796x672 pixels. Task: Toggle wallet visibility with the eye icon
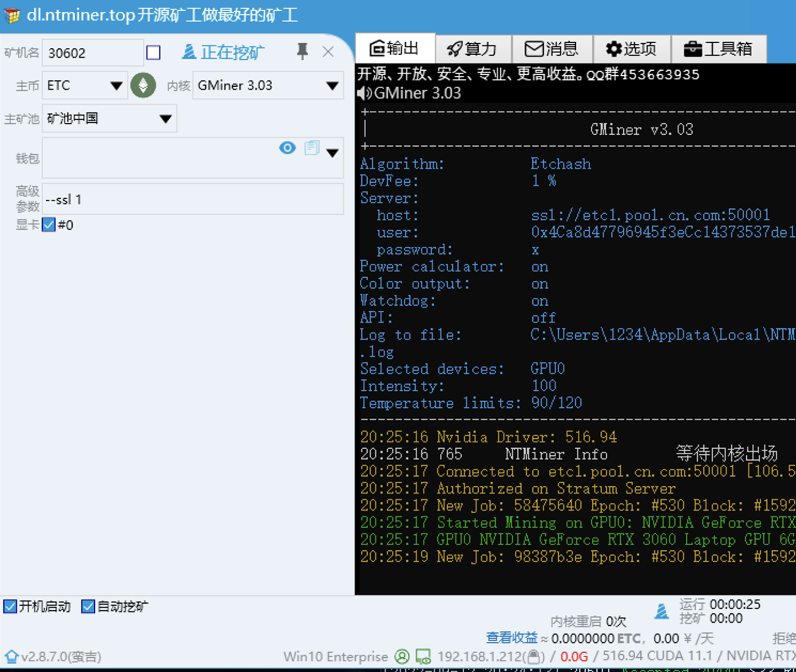pos(288,148)
